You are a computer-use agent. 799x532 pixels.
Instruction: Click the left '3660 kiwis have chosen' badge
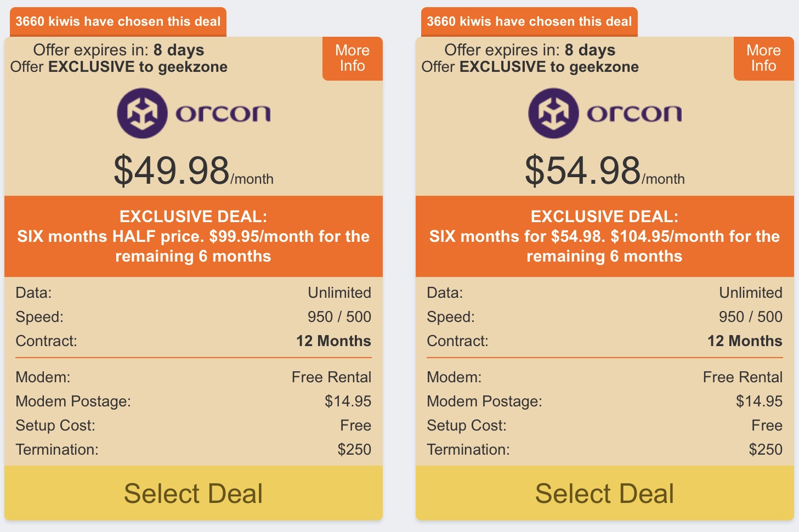click(x=118, y=21)
